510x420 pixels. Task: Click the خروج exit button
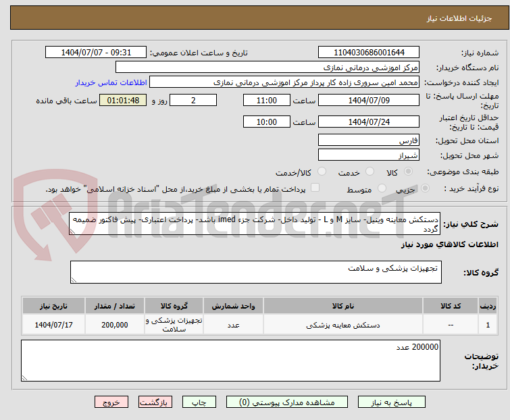click(111, 402)
